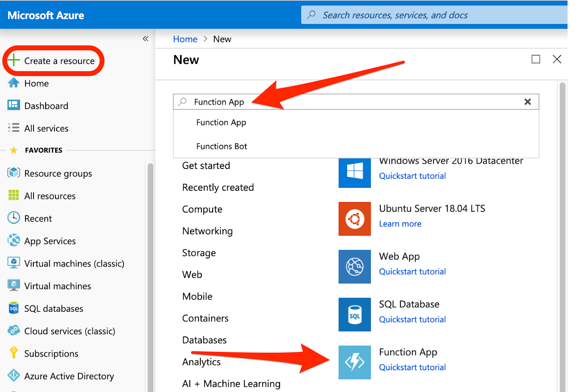Click the top search resources, services, docs box
The image size is (582, 392).
point(434,15)
